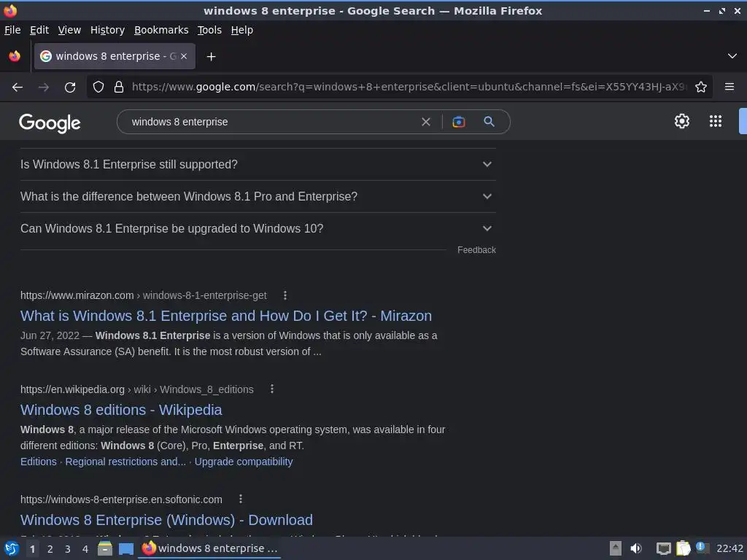Open the Windows 8 Enterprise Download result
This screenshot has height=560, width=747.
pyautogui.click(x=166, y=519)
